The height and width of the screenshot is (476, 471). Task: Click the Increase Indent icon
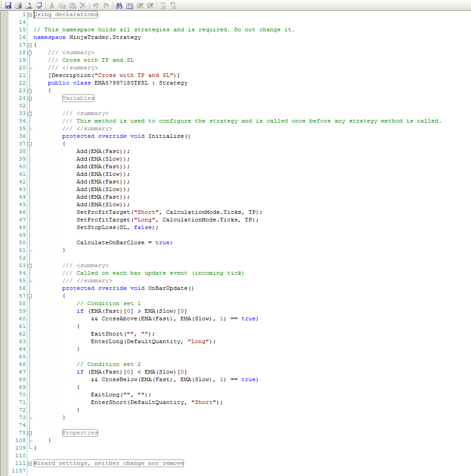click(x=150, y=5)
